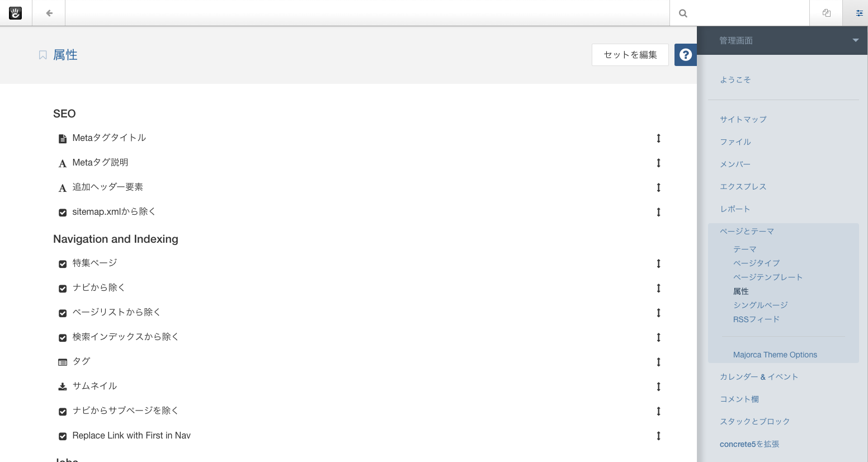This screenshot has height=462, width=868.
Task: Go back using the arrow icon
Action: 49,13
